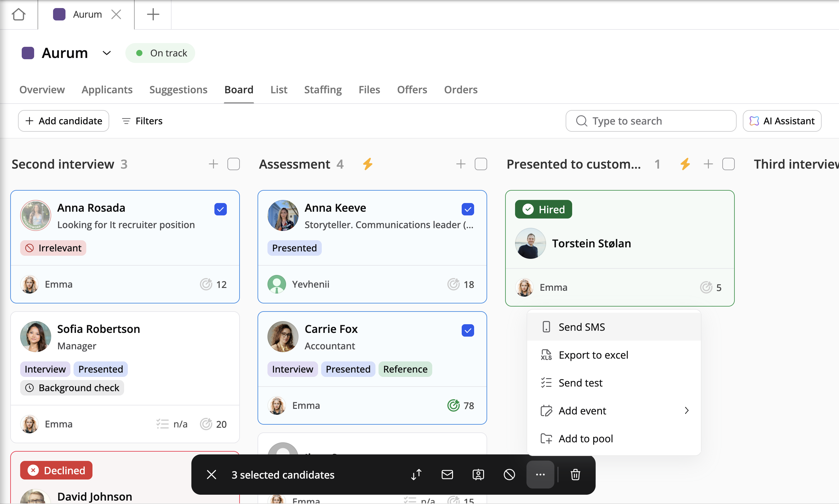Click the Type to search field
Viewport: 839px width, 504px height.
coord(651,121)
